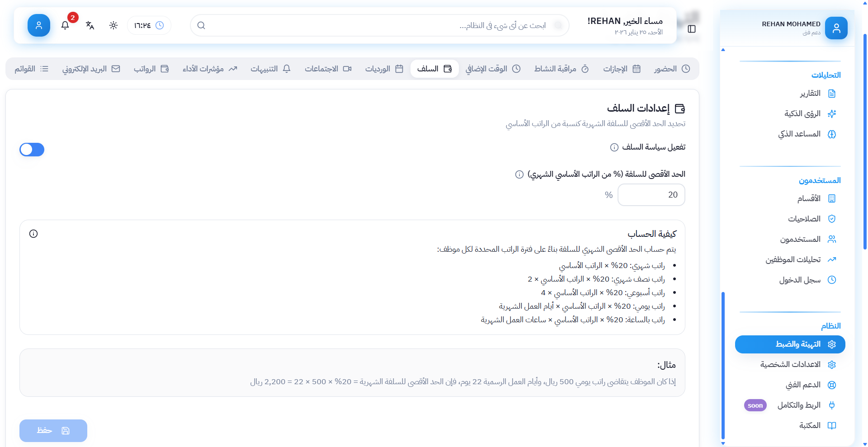The width and height of the screenshot is (868, 447).
Task: Switch to the الرواتب tab
Action: [151, 69]
